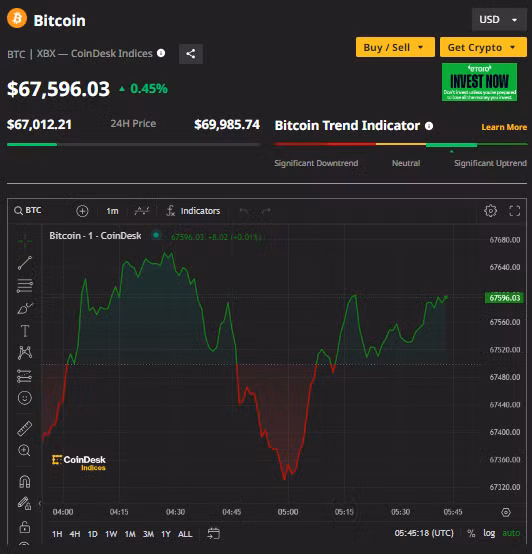The width and height of the screenshot is (532, 554).
Task: Select the Fibonacci retracement tool
Action: 25,286
